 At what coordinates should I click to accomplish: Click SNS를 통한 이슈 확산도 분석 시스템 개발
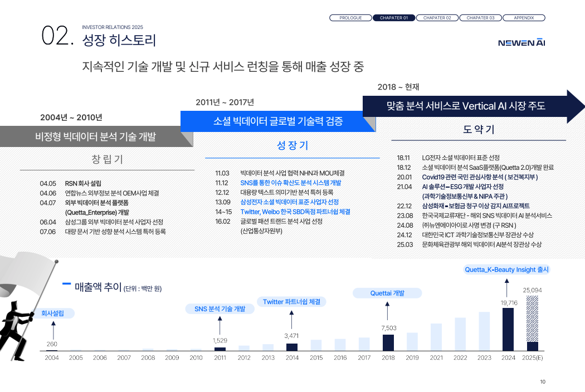[x=291, y=183]
